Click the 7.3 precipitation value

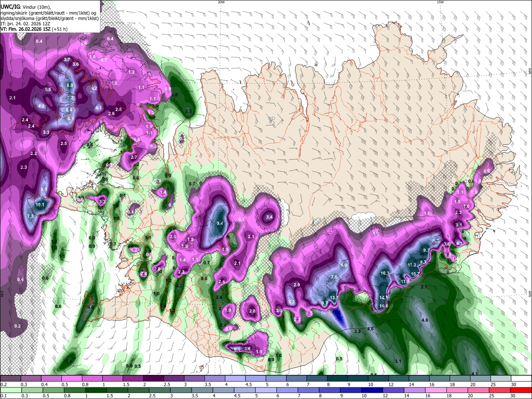pyautogui.click(x=30, y=217)
